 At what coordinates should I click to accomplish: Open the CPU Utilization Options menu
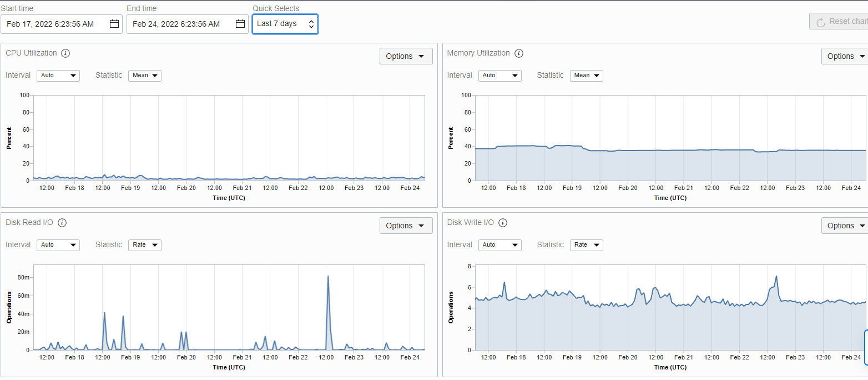[406, 56]
